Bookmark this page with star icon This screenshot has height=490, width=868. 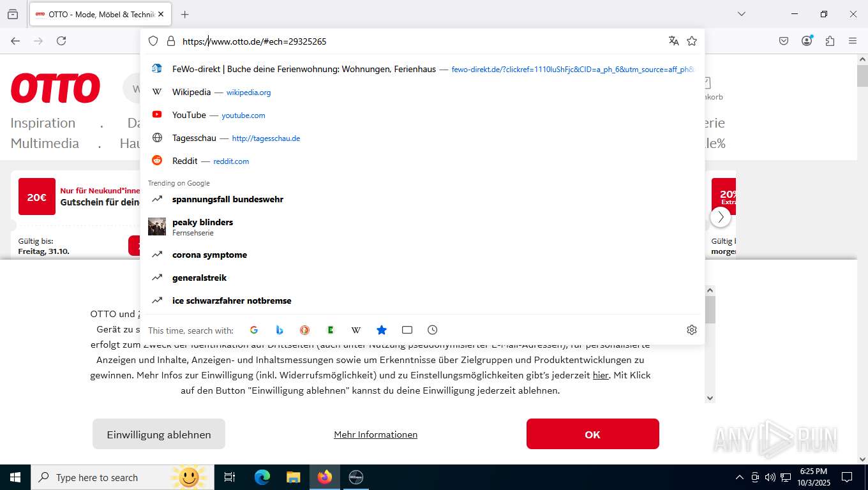coord(692,41)
